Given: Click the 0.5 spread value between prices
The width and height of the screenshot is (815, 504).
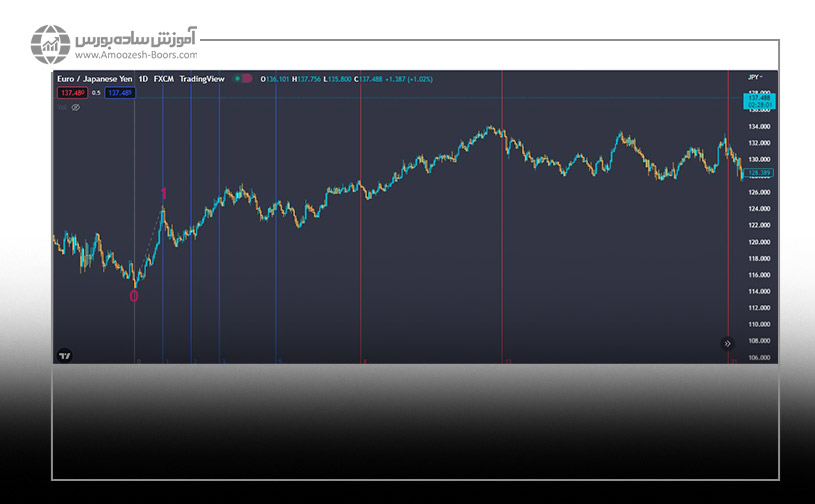Looking at the screenshot, I should 96,93.
